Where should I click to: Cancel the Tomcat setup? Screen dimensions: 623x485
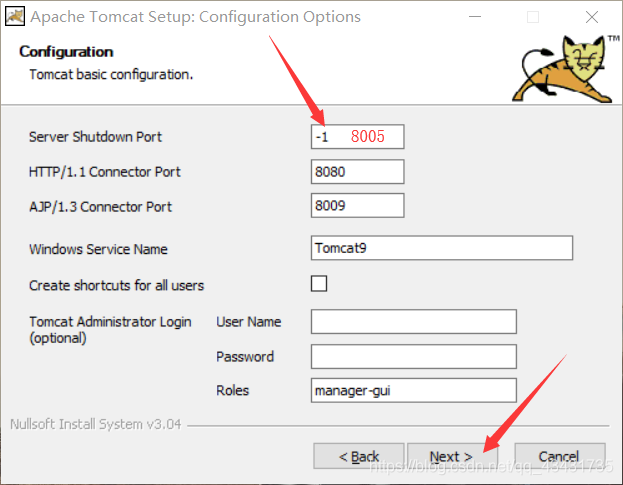click(559, 456)
